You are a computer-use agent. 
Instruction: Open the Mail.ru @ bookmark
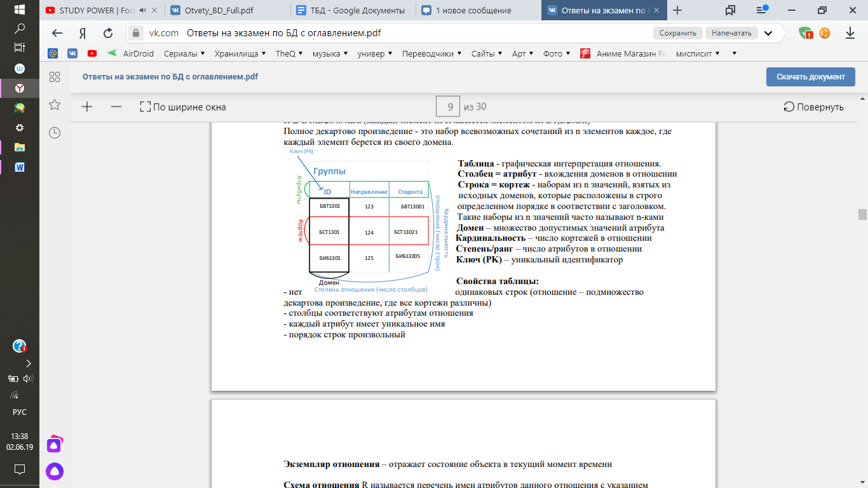[x=53, y=53]
